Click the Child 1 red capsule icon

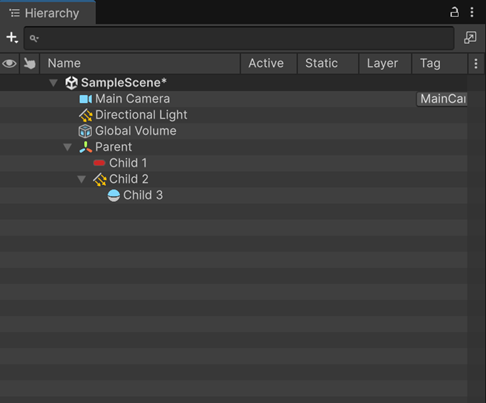coord(99,163)
